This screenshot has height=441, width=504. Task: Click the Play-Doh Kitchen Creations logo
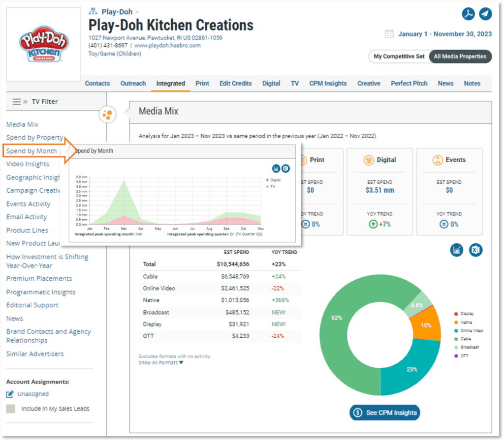[44, 44]
